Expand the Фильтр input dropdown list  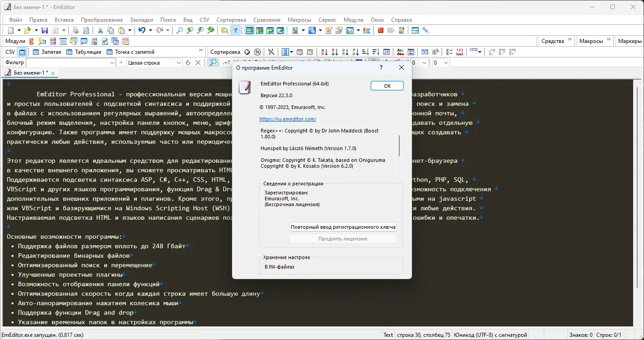112,62
